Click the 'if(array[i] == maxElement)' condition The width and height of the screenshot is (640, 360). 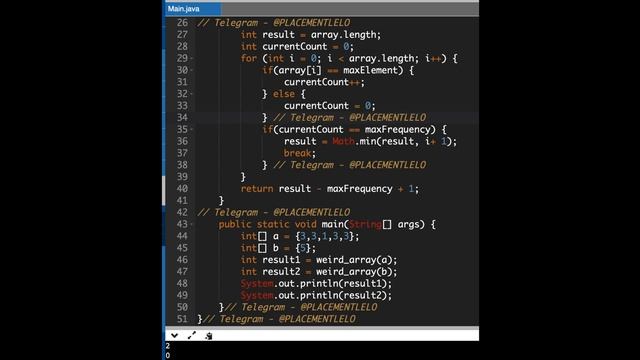pyautogui.click(x=333, y=70)
